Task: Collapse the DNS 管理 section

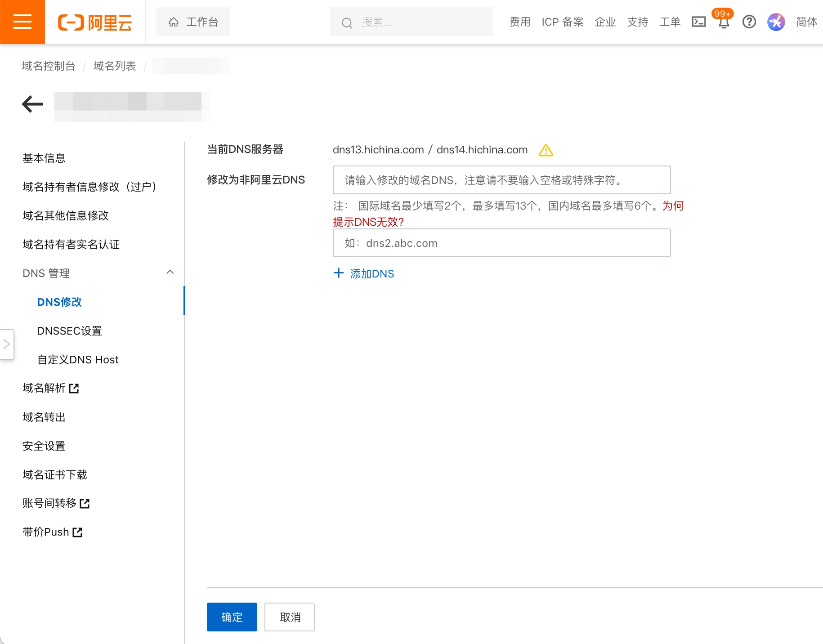Action: pos(98,273)
